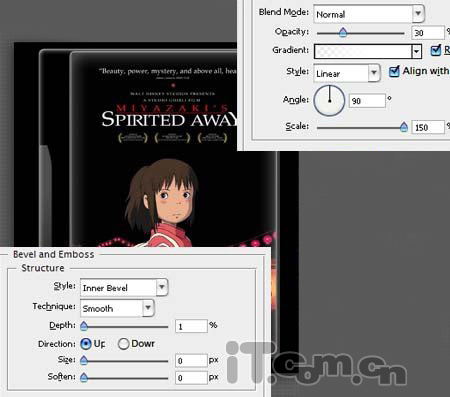Viewport: 450px width, 397px height.
Task: Click the Angle value field showing 90
Action: click(367, 100)
